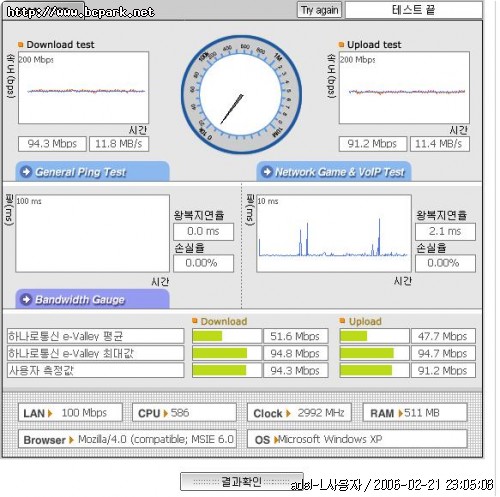Click the Network Game & VoIP arrow icon

point(267,172)
